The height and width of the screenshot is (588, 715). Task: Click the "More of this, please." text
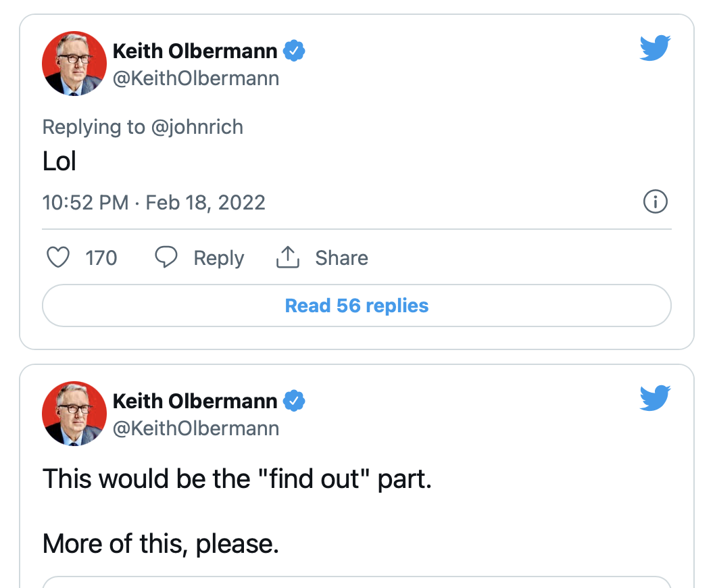161,543
